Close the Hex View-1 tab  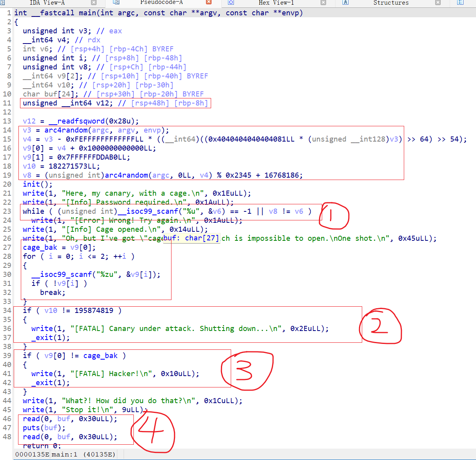pyautogui.click(x=324, y=3)
